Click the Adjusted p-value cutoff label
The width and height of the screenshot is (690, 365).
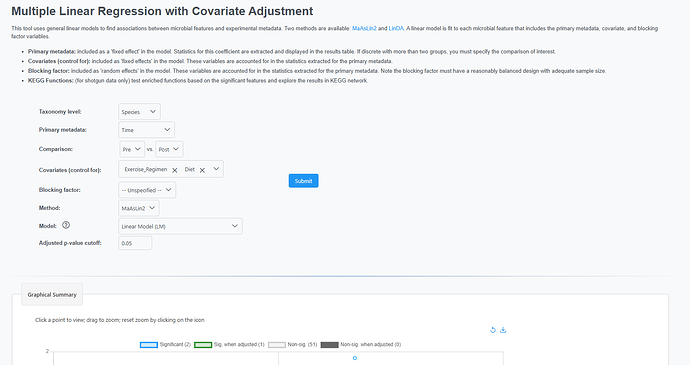point(70,243)
